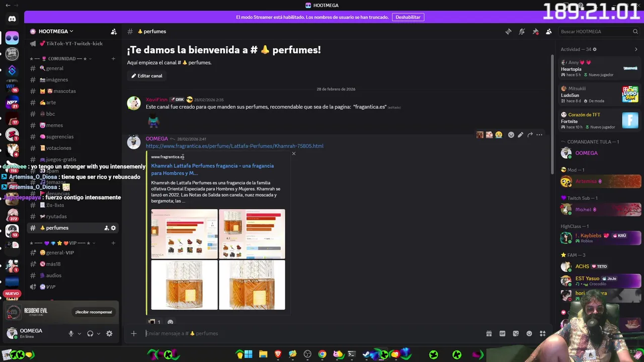Image resolution: width=644 pixels, height=362 pixels.
Task: Open the memes channel
Action: (x=73, y=125)
